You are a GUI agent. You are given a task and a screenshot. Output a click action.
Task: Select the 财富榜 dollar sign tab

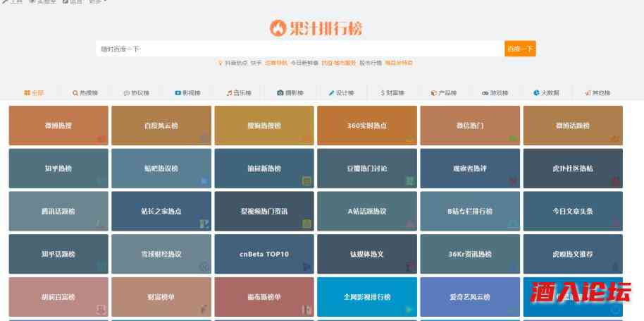[392, 92]
